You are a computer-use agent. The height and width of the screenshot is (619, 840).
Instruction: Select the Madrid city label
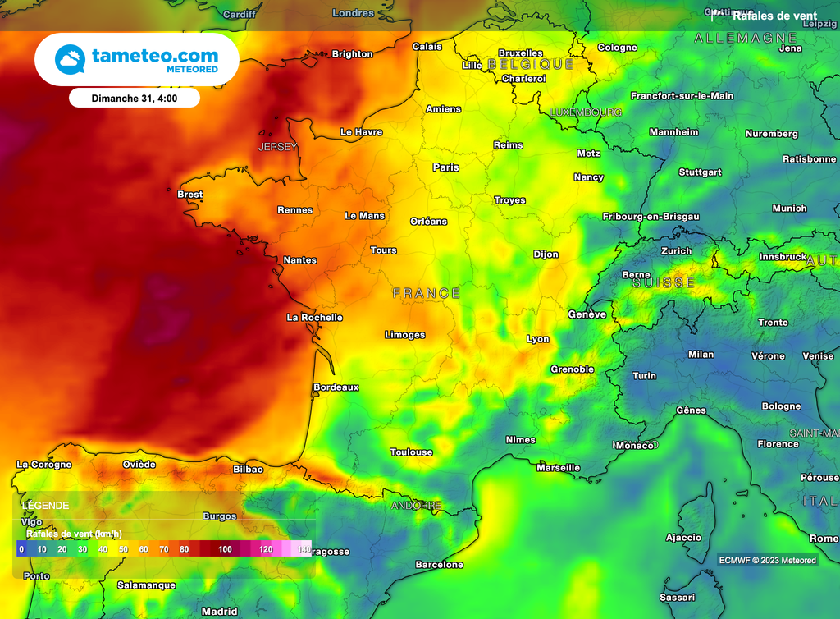[219, 612]
